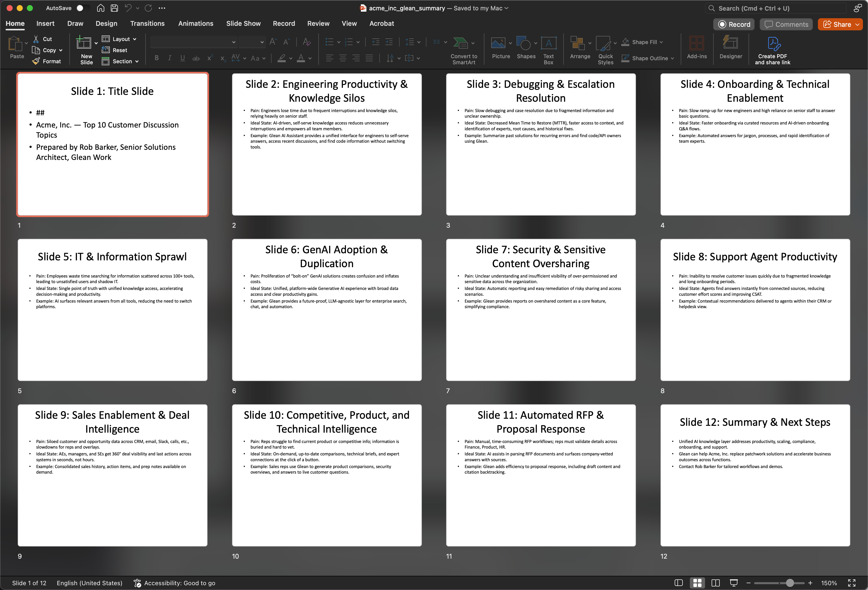Image resolution: width=868 pixels, height=590 pixels.
Task: Switch to Normal view in status bar
Action: click(679, 583)
